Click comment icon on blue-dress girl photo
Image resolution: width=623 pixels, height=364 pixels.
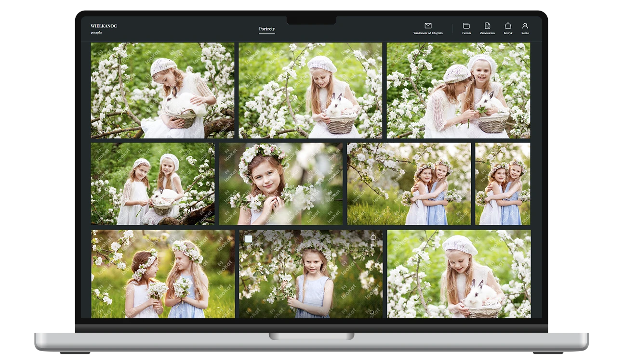(x=371, y=312)
